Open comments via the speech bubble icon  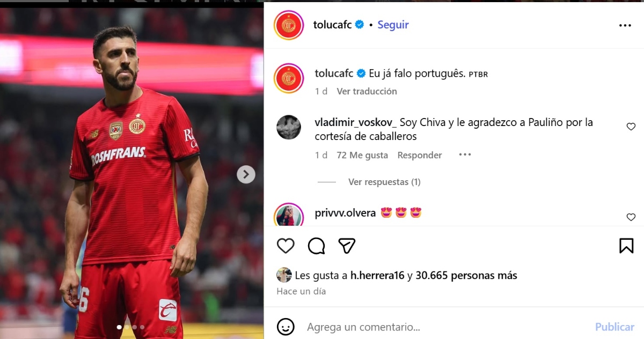click(317, 246)
